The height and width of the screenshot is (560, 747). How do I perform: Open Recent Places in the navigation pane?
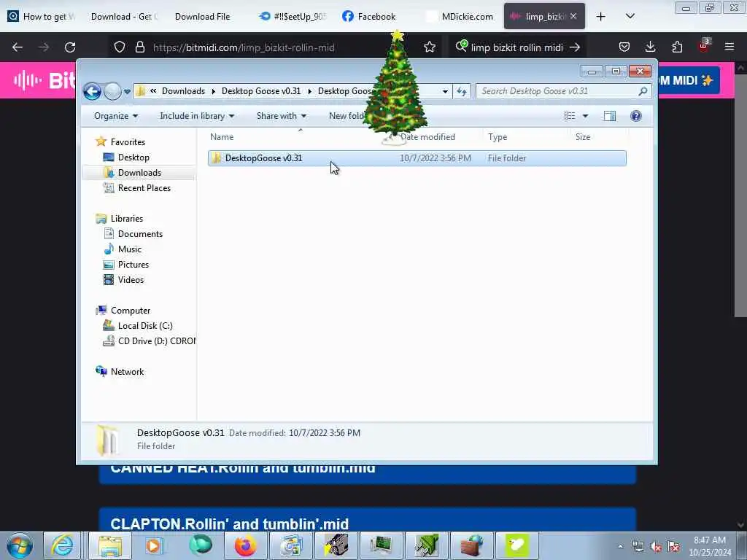pyautogui.click(x=144, y=187)
